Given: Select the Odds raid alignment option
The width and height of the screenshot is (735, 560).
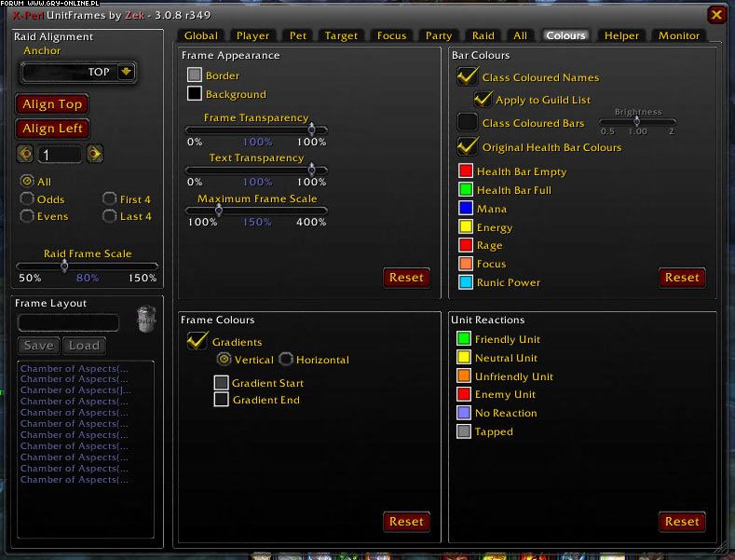Looking at the screenshot, I should (28, 199).
